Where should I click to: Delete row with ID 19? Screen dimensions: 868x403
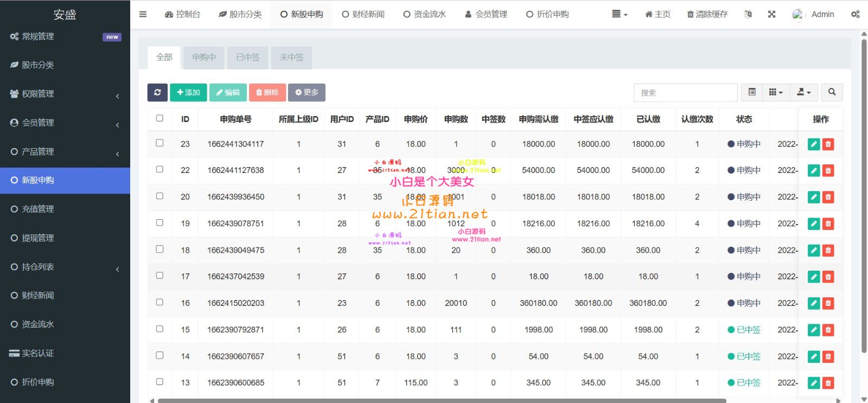pos(828,223)
